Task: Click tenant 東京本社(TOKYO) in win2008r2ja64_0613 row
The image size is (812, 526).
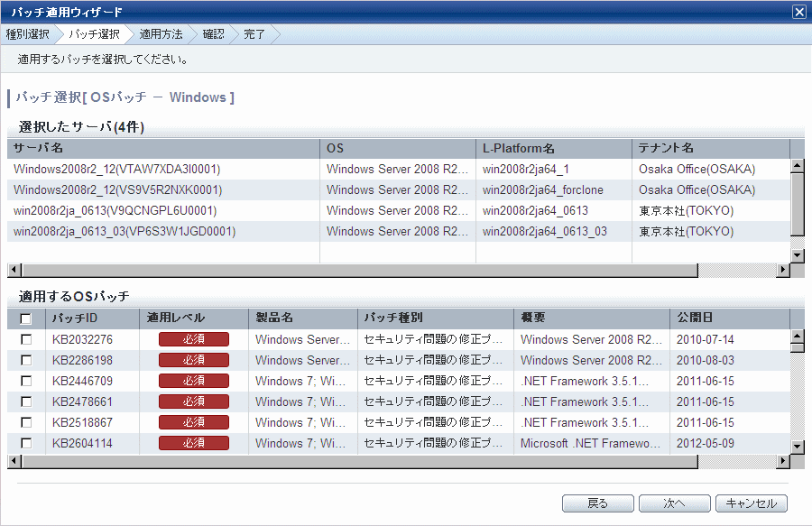Action: [687, 211]
